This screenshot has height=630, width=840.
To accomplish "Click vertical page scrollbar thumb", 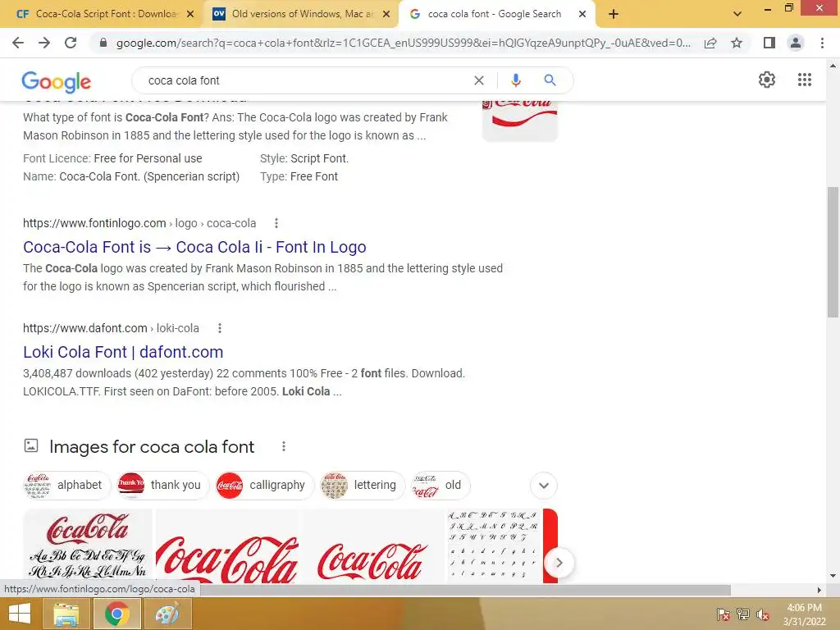I will (x=833, y=252).
